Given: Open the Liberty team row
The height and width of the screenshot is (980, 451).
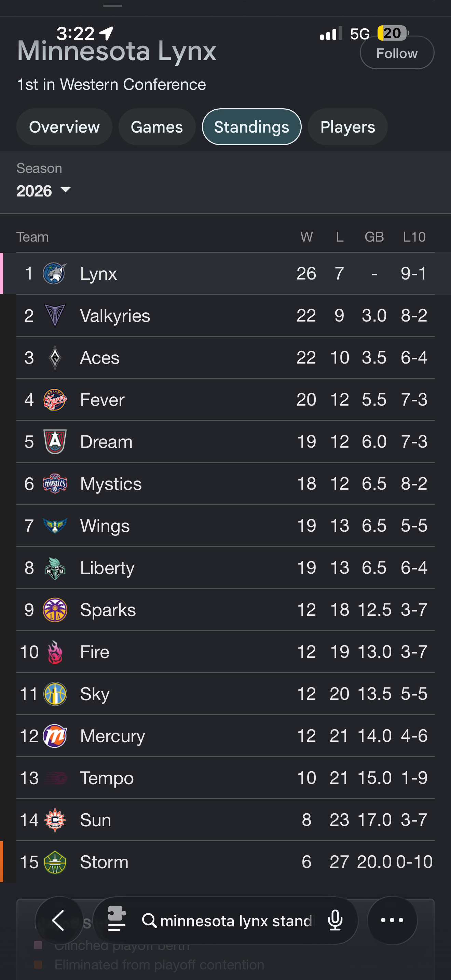Looking at the screenshot, I should coord(225,568).
